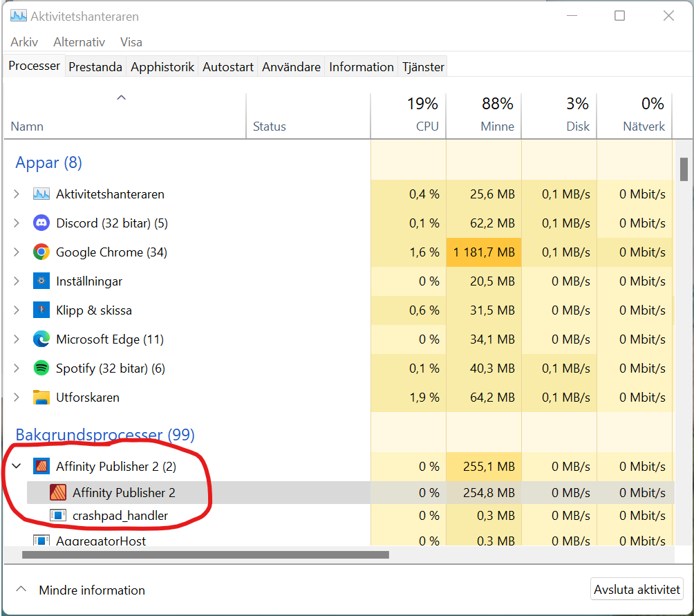The height and width of the screenshot is (616, 694).
Task: Click the Appar (8) group heading
Action: [x=48, y=162]
